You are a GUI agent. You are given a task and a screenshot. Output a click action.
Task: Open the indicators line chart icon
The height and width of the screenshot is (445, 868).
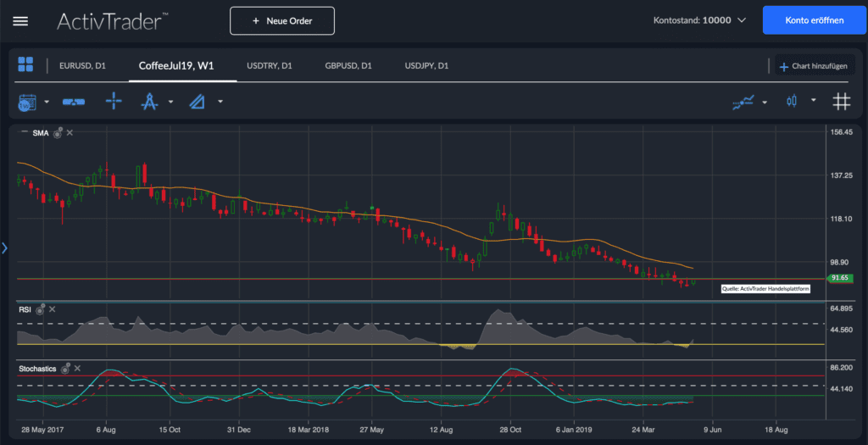pos(743,102)
